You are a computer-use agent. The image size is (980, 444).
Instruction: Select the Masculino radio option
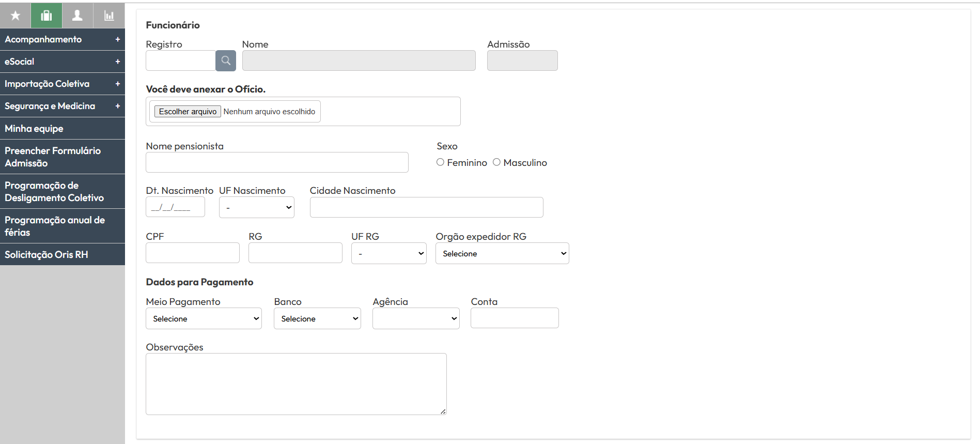[x=496, y=162]
